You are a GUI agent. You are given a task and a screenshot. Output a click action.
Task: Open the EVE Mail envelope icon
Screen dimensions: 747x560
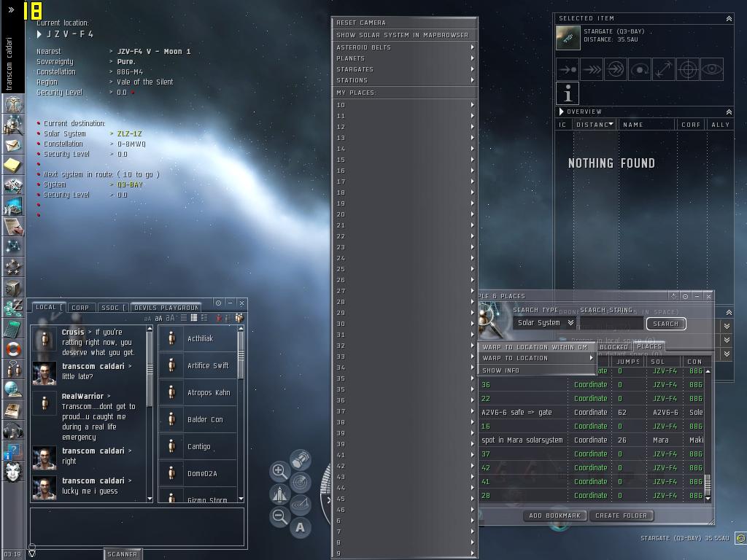(x=13, y=145)
